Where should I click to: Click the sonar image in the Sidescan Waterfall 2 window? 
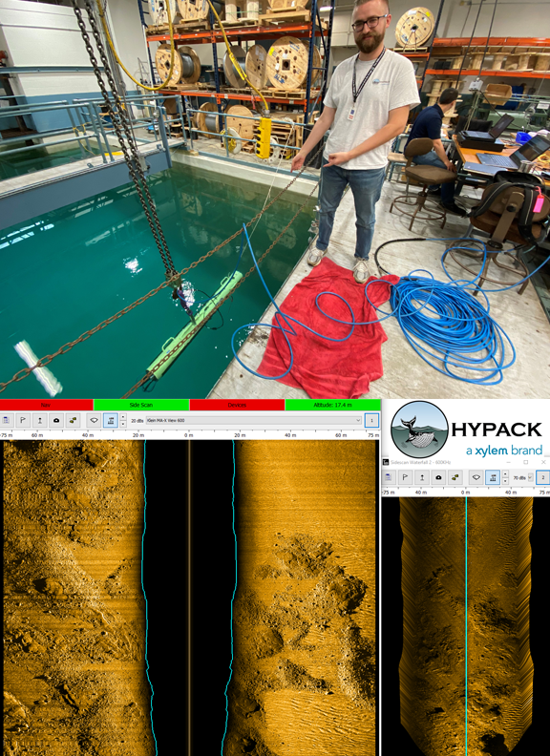click(466, 627)
